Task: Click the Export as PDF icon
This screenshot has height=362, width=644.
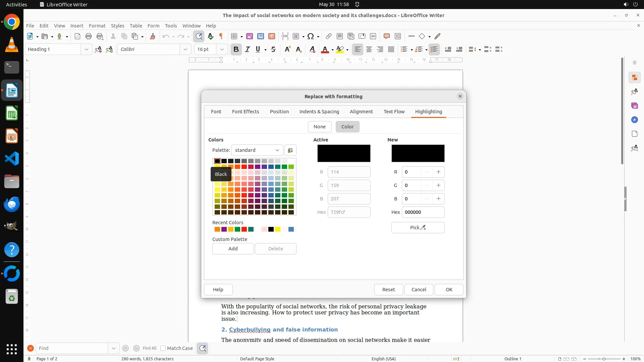Action: click(x=77, y=36)
